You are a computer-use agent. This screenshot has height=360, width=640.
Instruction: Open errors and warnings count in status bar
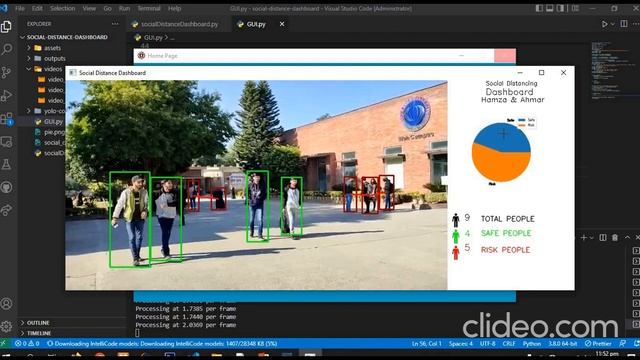(27, 344)
